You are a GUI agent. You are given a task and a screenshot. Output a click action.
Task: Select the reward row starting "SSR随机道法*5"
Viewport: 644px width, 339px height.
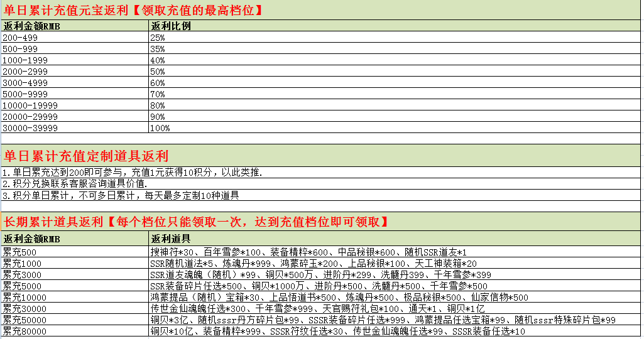tap(395, 263)
